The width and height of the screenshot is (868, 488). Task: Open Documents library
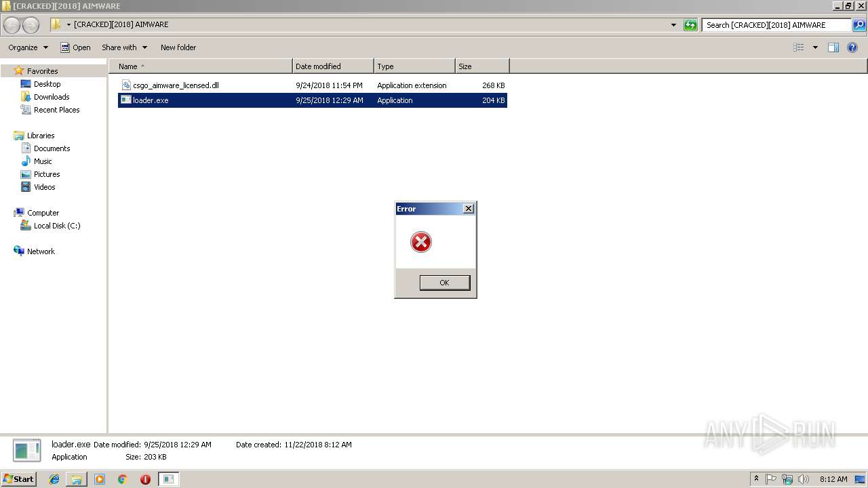tap(52, 148)
